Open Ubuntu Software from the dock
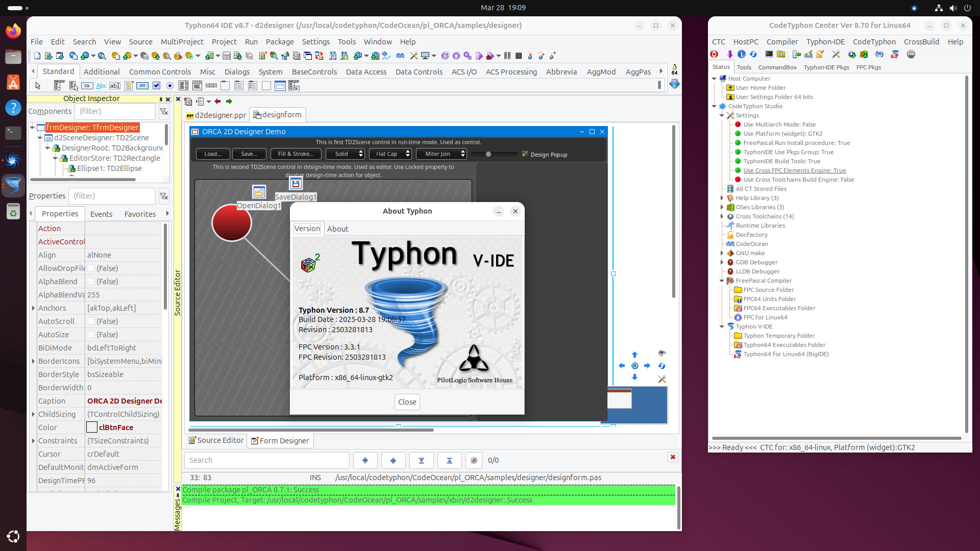The width and height of the screenshot is (980, 551). tap(13, 82)
